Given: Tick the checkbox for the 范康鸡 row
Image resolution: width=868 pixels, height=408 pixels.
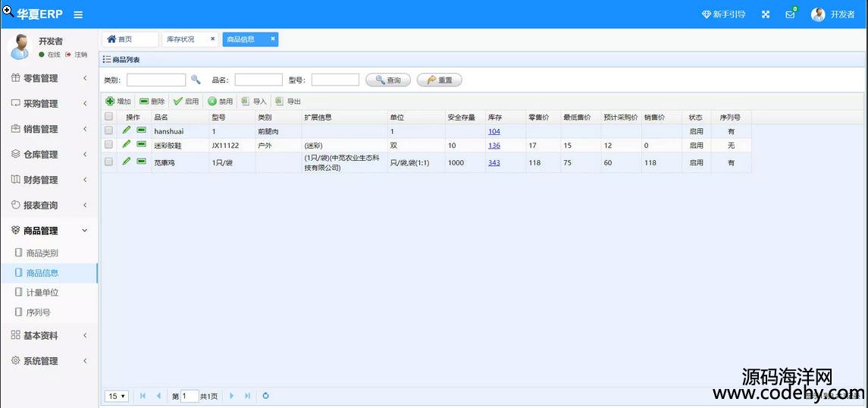Looking at the screenshot, I should click(108, 162).
